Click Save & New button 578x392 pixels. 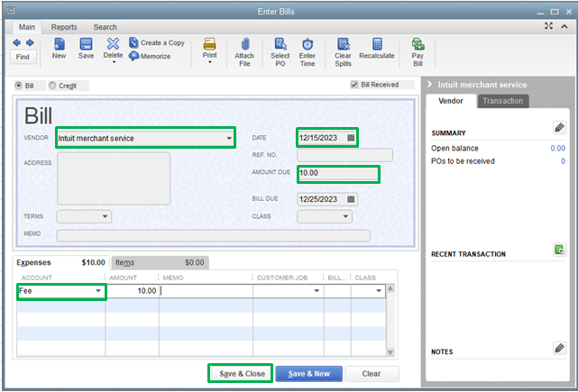(309, 374)
